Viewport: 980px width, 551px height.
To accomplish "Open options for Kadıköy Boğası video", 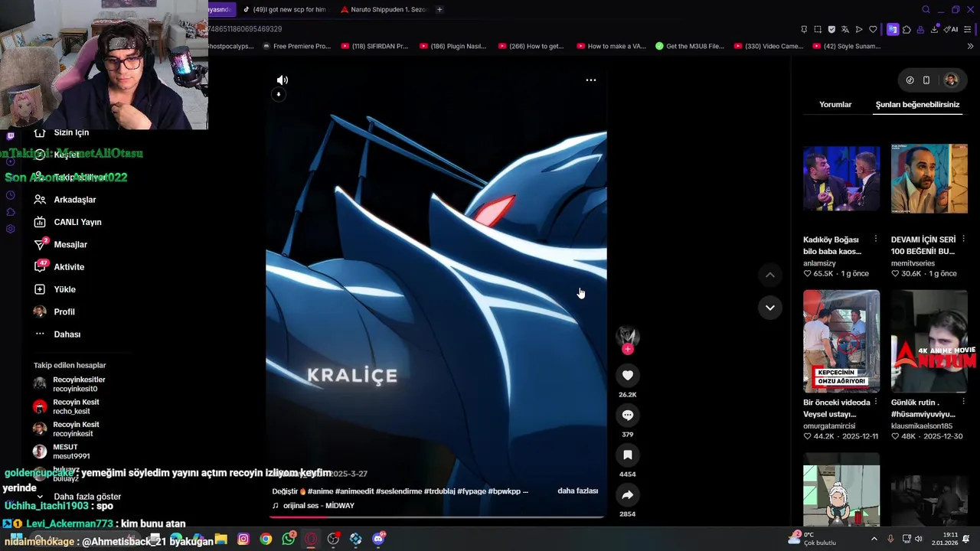I will point(876,240).
